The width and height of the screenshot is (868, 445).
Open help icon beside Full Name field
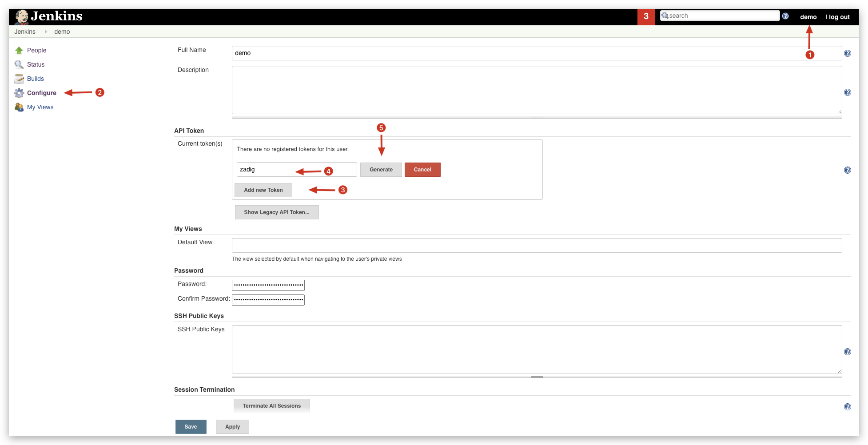coord(847,53)
